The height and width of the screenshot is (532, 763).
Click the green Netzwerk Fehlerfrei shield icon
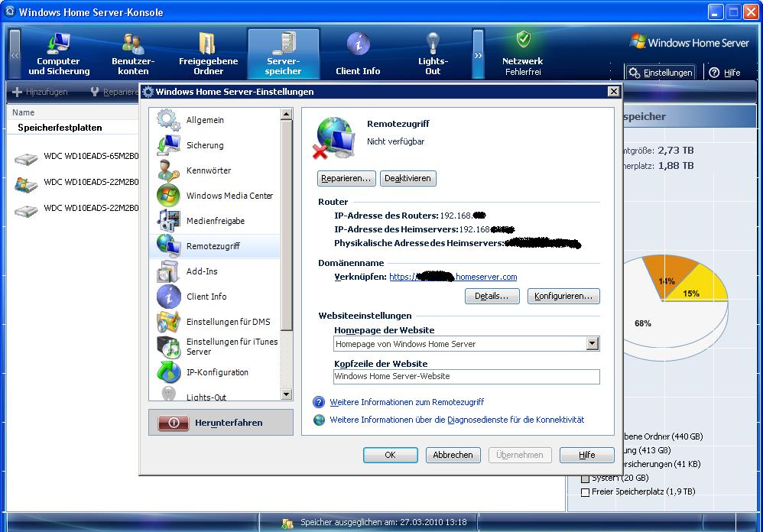click(x=524, y=40)
